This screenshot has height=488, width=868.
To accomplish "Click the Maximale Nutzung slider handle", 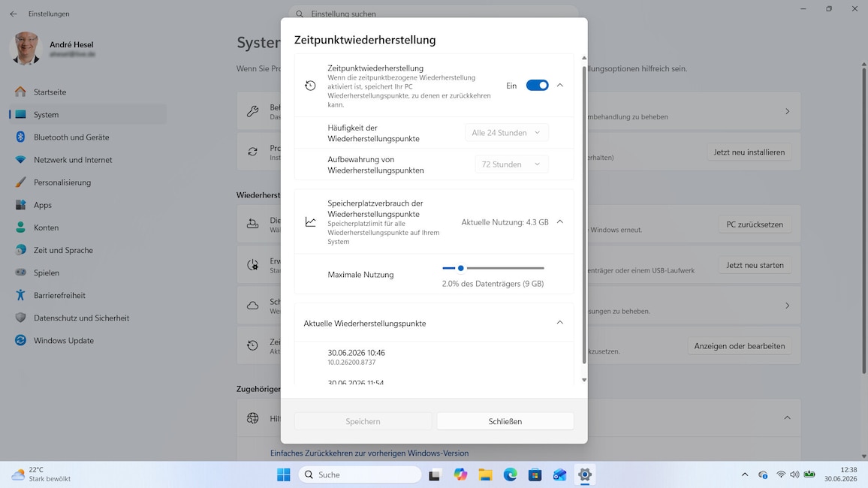I will click(460, 268).
